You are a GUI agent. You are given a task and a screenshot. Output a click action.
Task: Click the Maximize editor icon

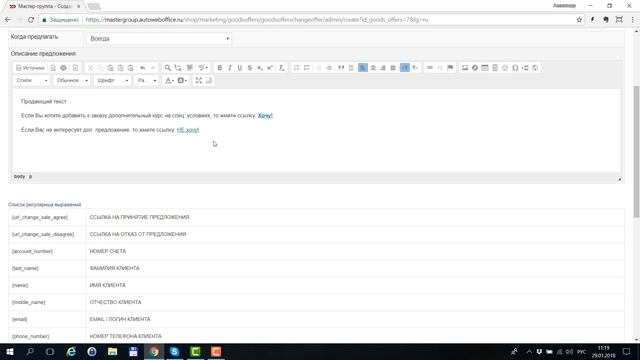tap(198, 80)
